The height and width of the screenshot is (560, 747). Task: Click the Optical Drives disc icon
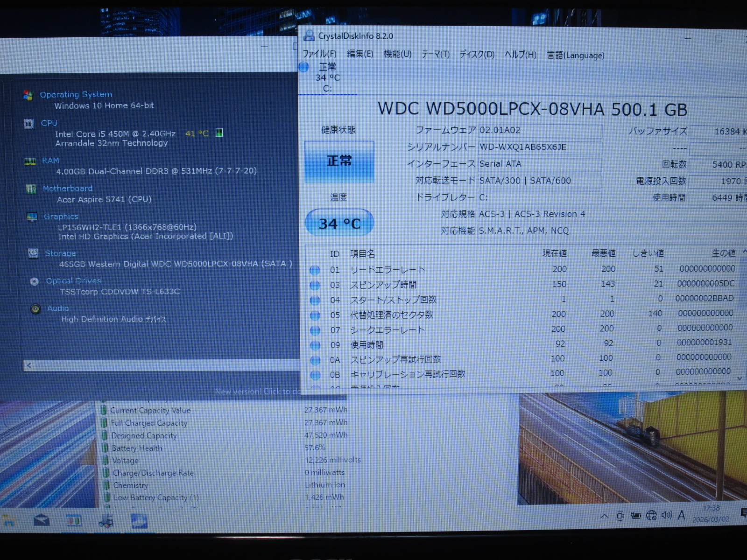point(34,281)
